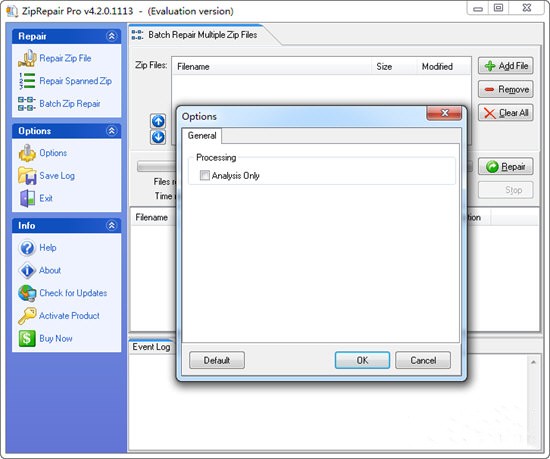Select the General tab in Options dialog
Image resolution: width=550 pixels, height=459 pixels.
202,136
